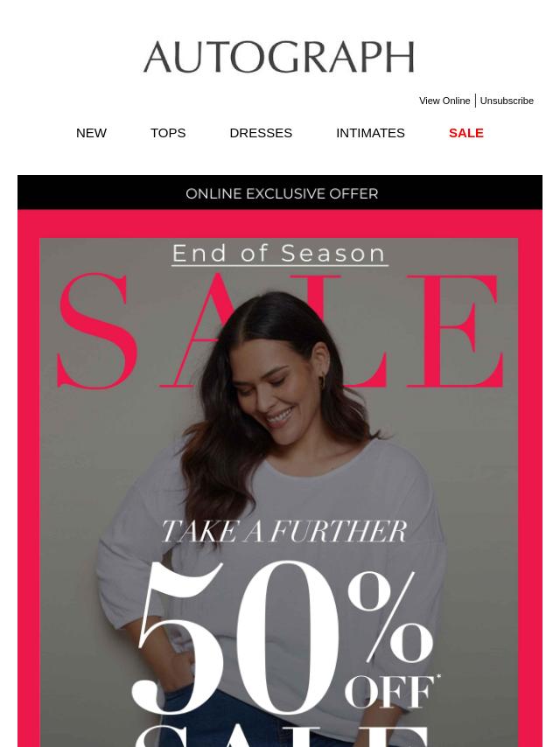Click the Unsubscribe link

click(507, 101)
